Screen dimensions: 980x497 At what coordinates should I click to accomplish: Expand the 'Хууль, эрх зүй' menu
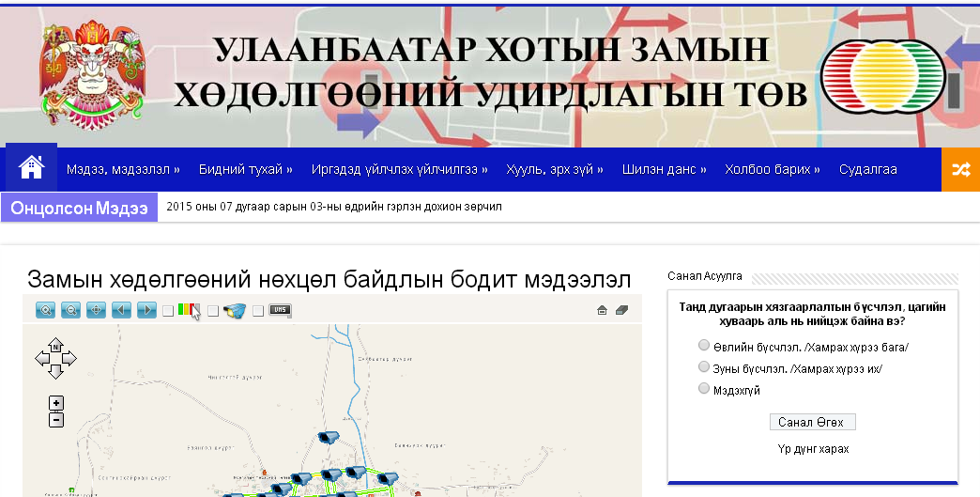click(554, 170)
